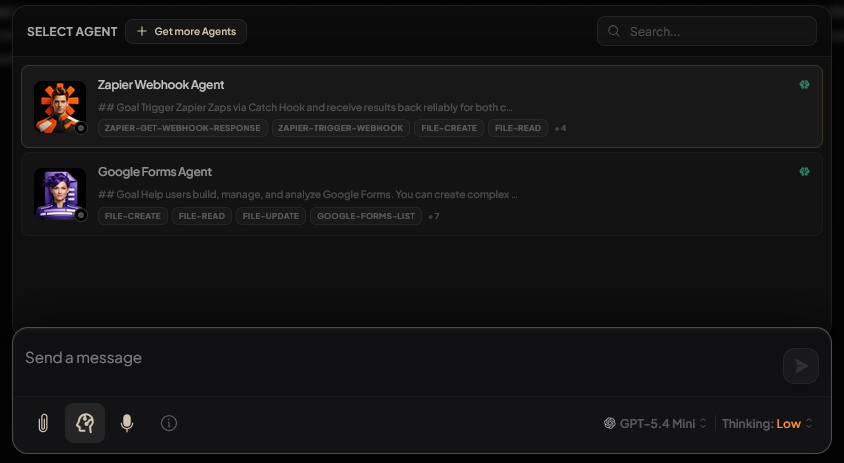
Task: Click the FILE-UPDATE tag
Action: [x=271, y=216]
